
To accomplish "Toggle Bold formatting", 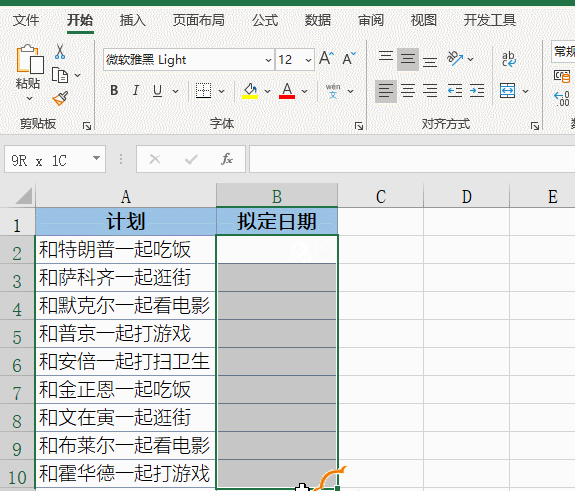I will (114, 90).
